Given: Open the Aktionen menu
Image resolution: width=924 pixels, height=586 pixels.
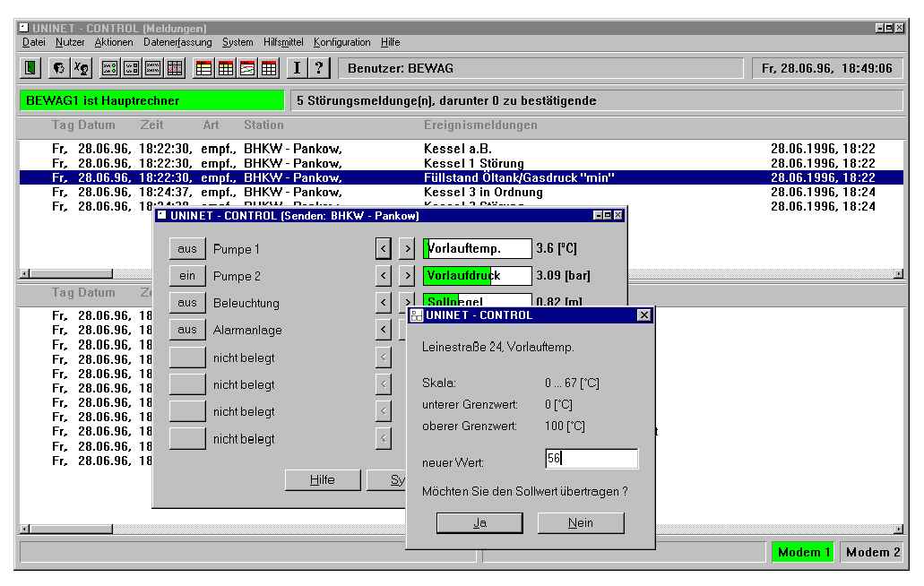Looking at the screenshot, I should click(114, 42).
